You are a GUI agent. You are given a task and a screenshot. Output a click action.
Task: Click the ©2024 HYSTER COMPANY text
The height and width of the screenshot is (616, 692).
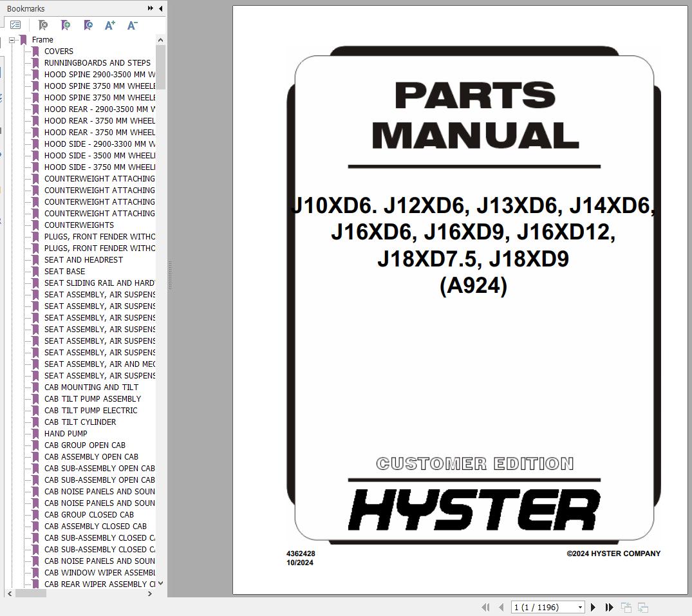(x=613, y=554)
